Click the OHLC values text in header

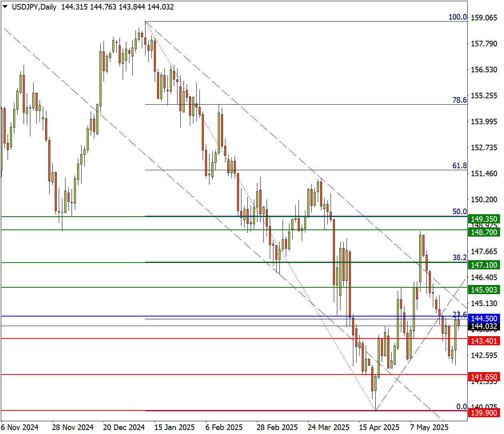pyautogui.click(x=118, y=7)
